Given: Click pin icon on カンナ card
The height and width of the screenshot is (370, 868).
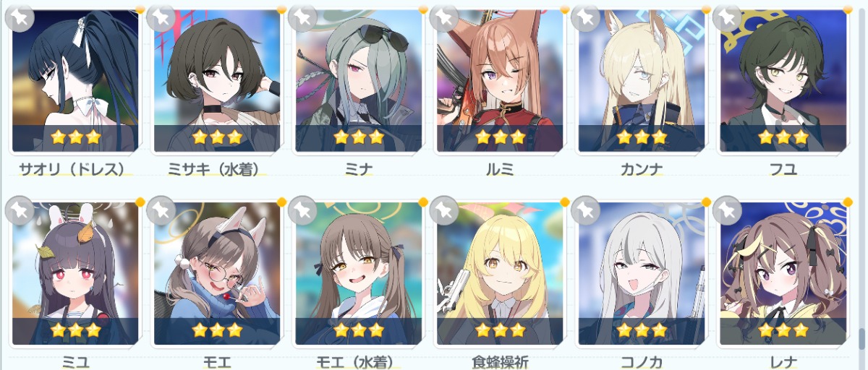Looking at the screenshot, I should click(586, 17).
